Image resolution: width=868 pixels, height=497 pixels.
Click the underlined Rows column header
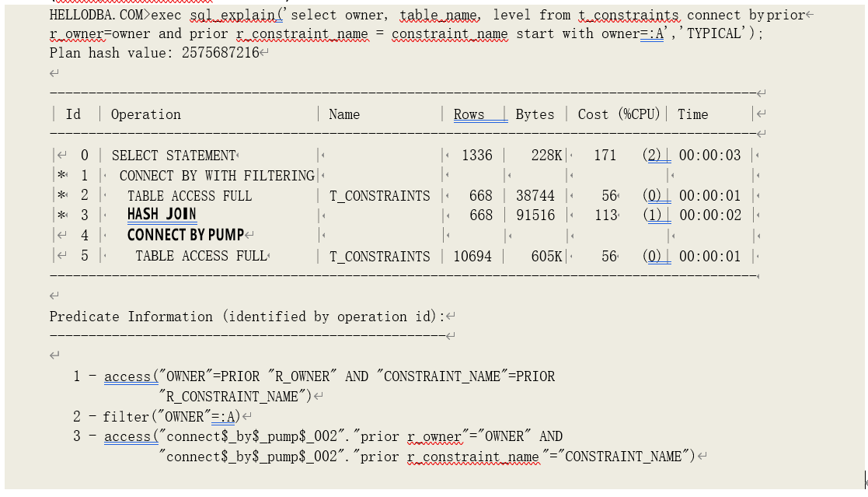(x=469, y=114)
